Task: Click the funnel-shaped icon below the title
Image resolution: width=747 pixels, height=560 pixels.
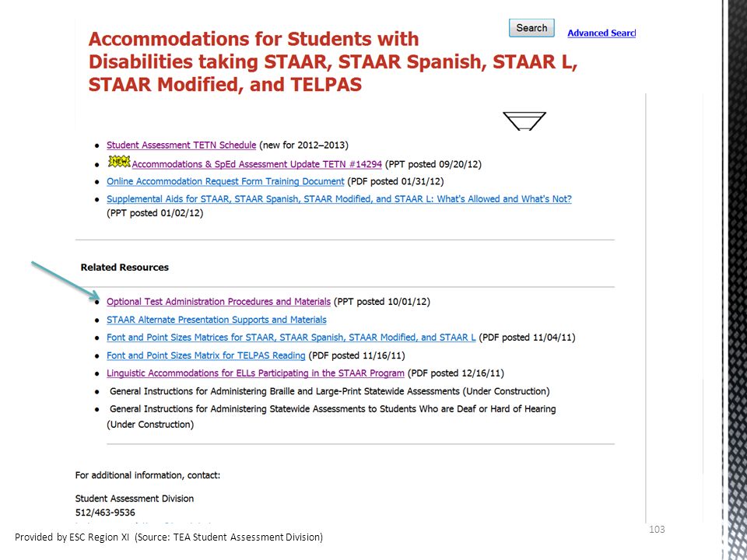Action: [524, 121]
